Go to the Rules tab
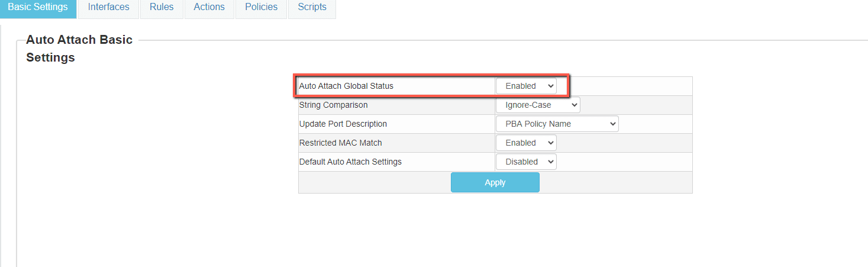868x267 pixels. 162,8
